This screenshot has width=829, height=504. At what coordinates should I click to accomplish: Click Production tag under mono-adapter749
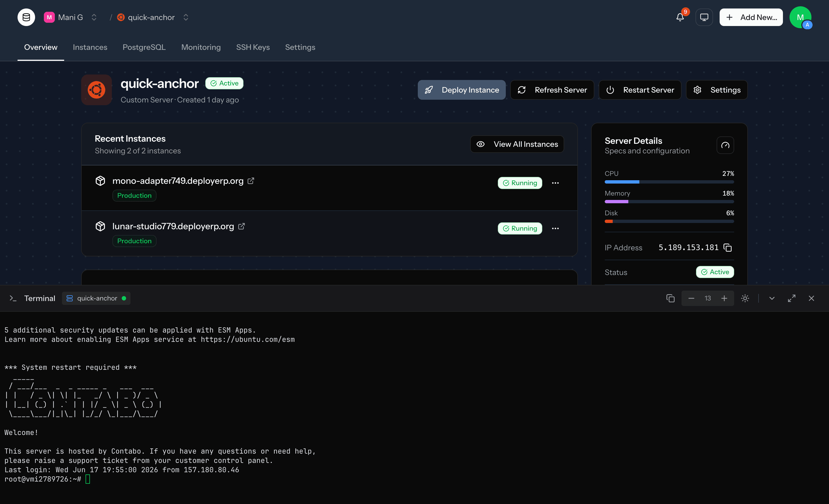(x=134, y=196)
